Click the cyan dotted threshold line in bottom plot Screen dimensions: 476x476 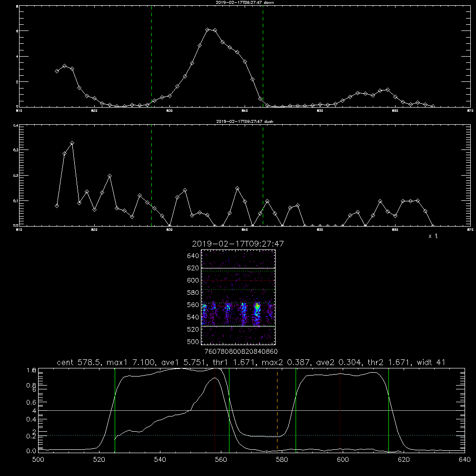click(x=251, y=436)
